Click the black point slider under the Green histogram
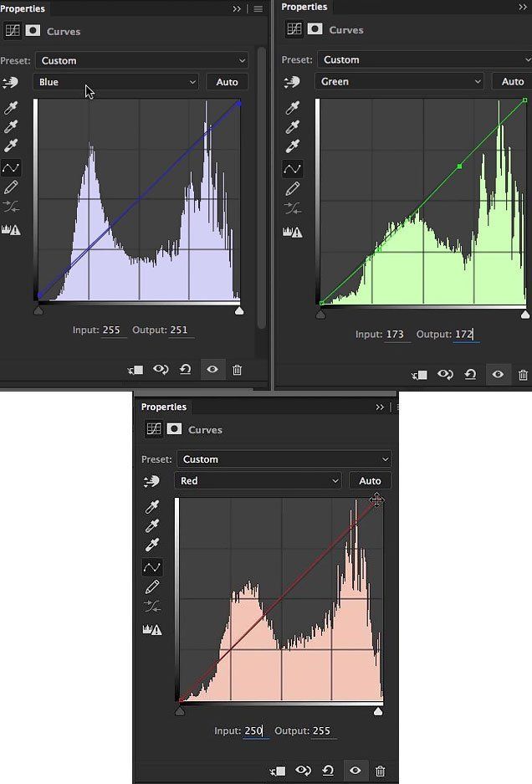This screenshot has width=532, height=784. point(320,314)
